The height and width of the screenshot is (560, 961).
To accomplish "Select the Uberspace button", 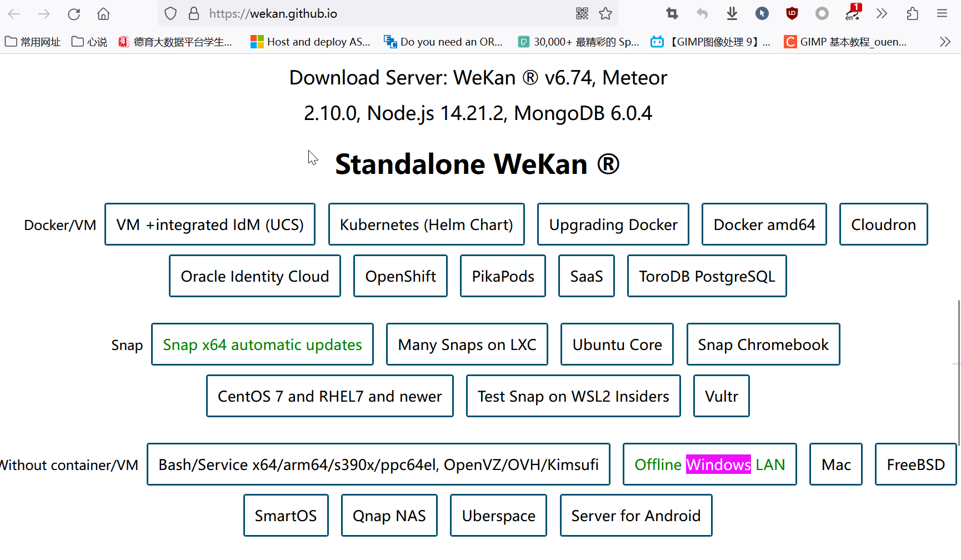I will (x=499, y=516).
